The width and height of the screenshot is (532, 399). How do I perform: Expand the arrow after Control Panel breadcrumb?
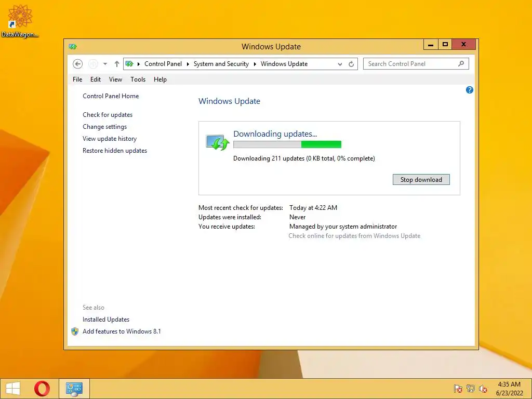188,64
